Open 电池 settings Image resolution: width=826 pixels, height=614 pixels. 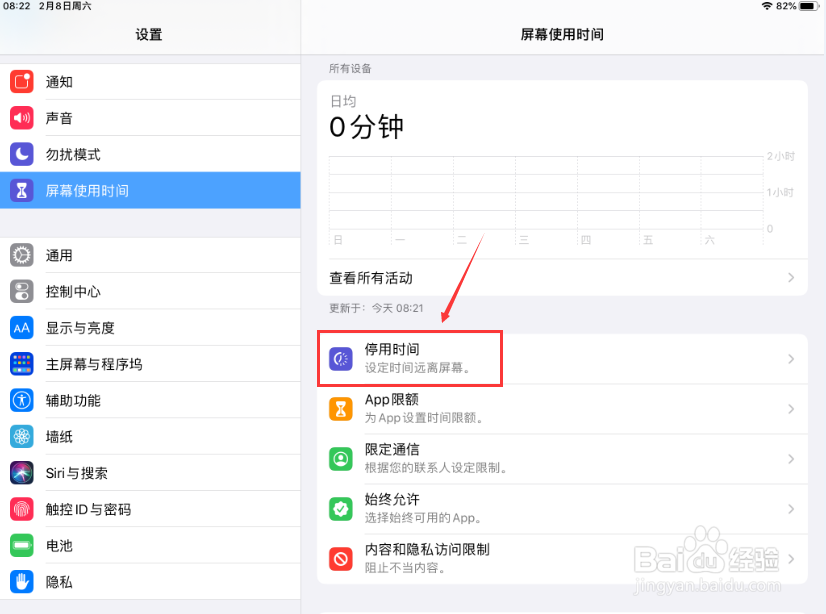click(x=150, y=546)
